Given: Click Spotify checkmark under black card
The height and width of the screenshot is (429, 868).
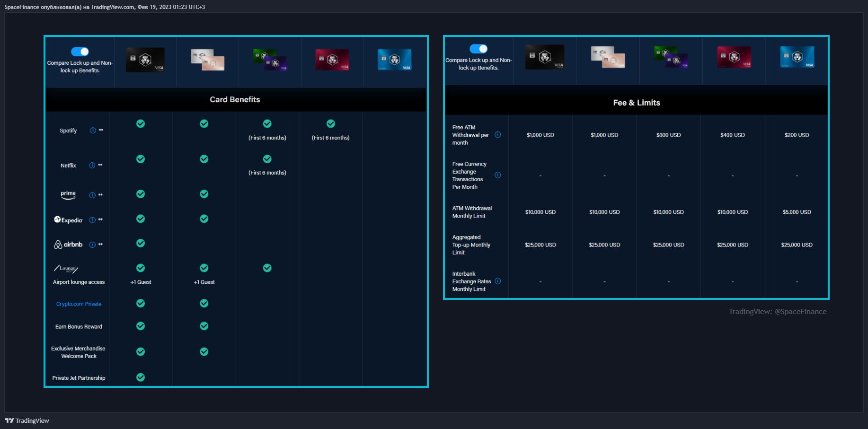Looking at the screenshot, I should (141, 123).
